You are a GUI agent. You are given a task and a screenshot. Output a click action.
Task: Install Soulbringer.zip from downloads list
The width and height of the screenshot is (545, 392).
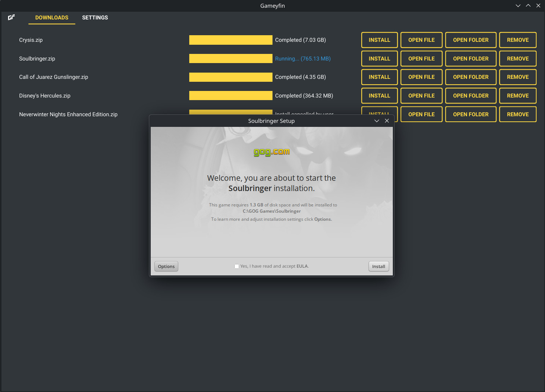tap(380, 59)
